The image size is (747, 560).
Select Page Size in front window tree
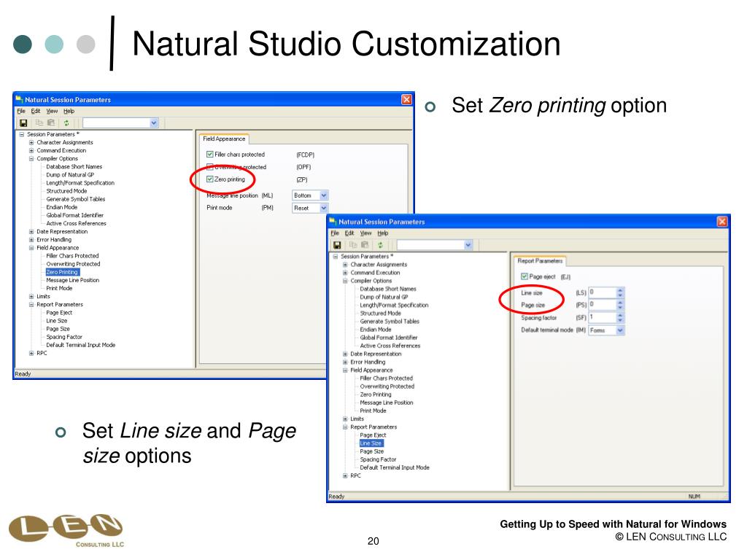pos(371,451)
